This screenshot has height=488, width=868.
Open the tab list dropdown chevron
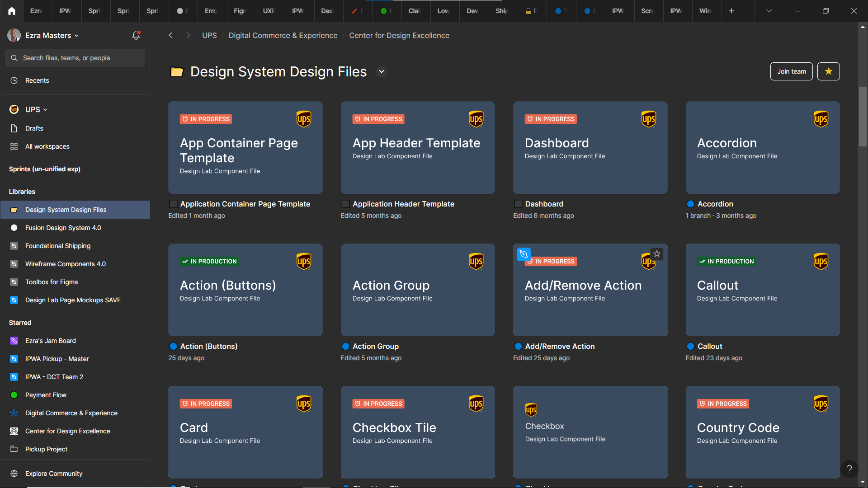tap(769, 11)
